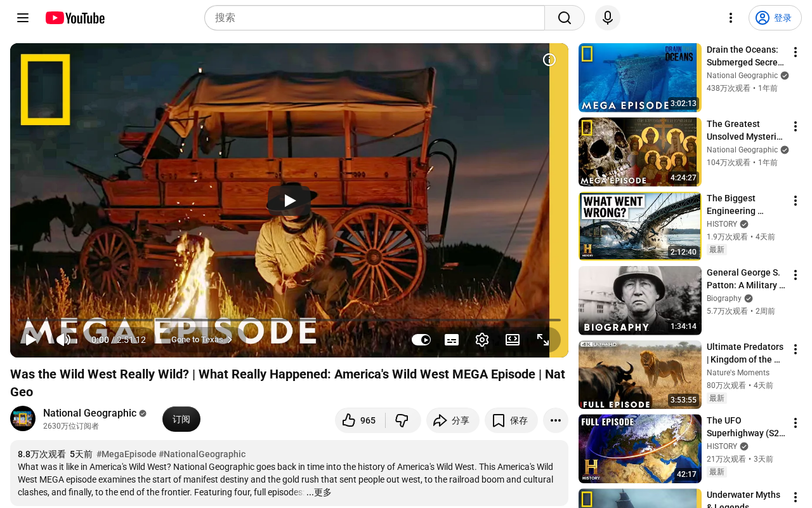Open options for Drain the Oceans video
Image resolution: width=812 pixels, height=508 pixels.
pos(796,52)
